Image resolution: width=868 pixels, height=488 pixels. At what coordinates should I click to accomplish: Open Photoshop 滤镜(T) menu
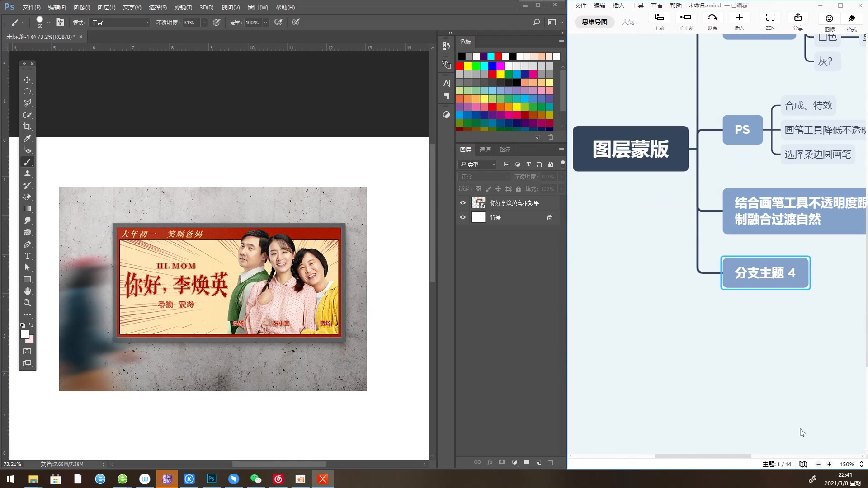[x=183, y=7]
